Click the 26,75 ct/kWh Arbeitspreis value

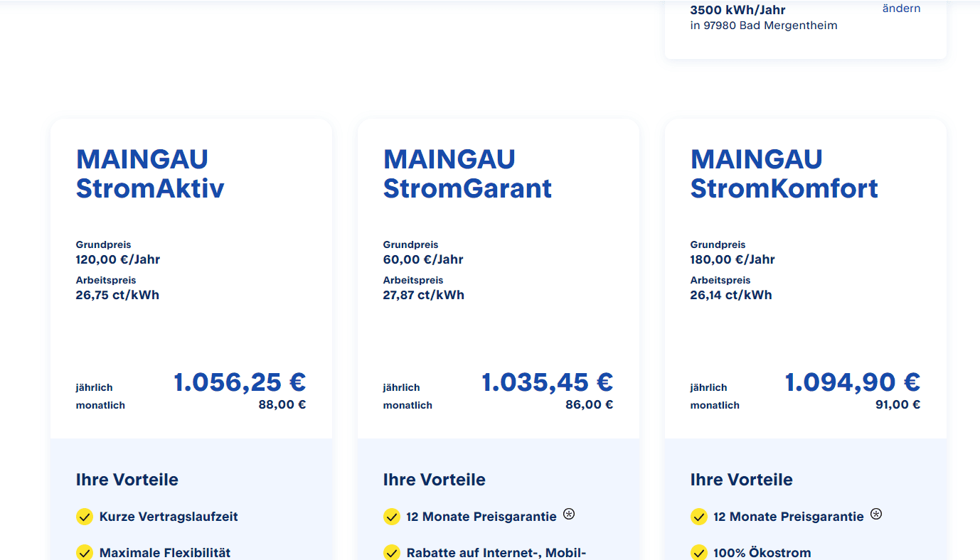pos(117,295)
